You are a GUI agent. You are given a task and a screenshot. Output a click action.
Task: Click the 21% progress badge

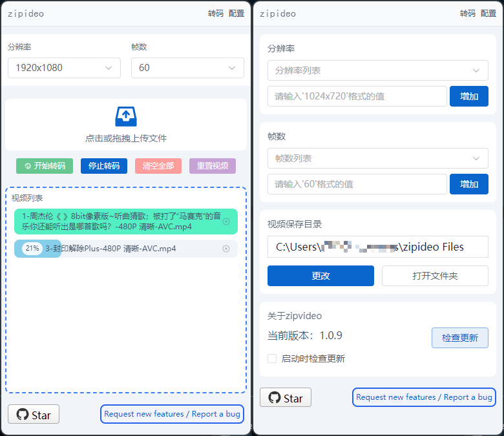point(32,249)
